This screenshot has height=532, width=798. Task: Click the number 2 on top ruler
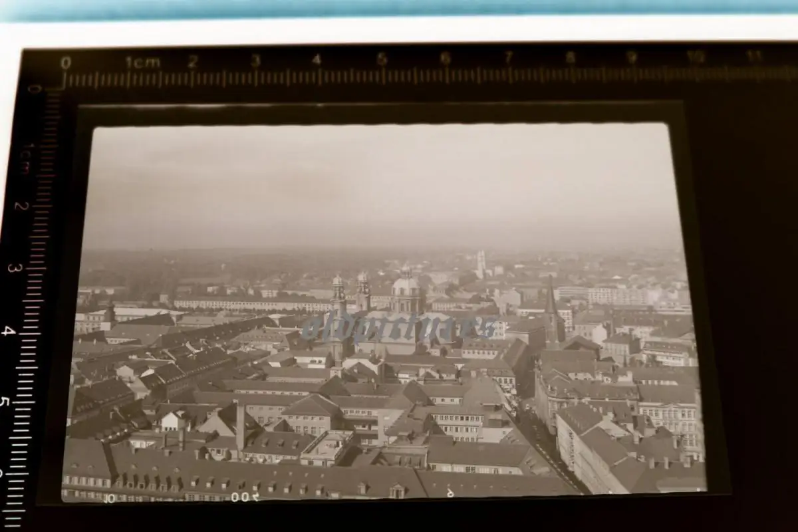click(x=192, y=62)
